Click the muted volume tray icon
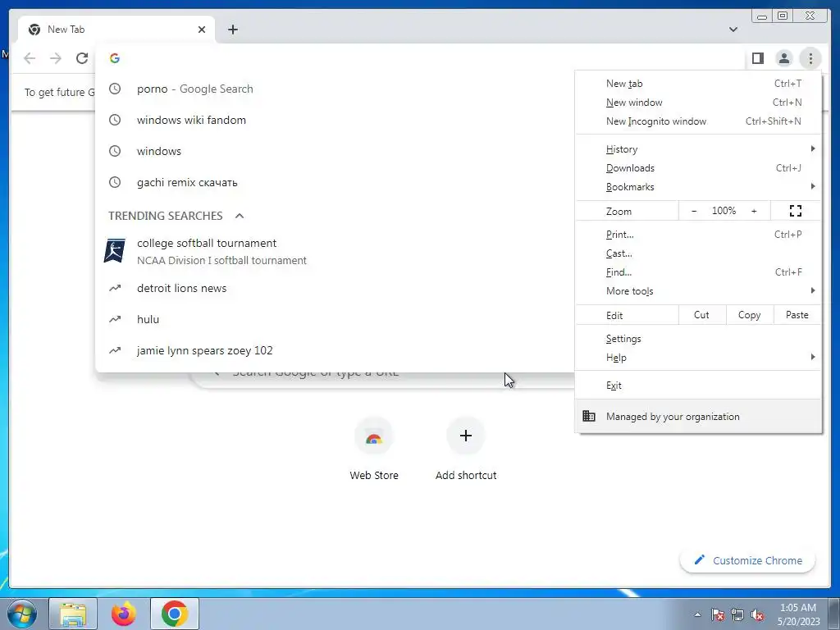 [757, 614]
